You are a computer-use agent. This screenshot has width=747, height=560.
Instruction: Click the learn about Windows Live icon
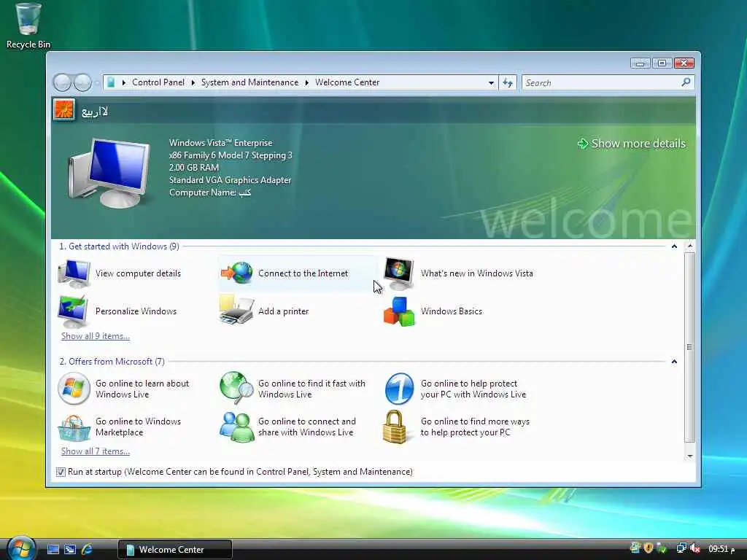[74, 389]
